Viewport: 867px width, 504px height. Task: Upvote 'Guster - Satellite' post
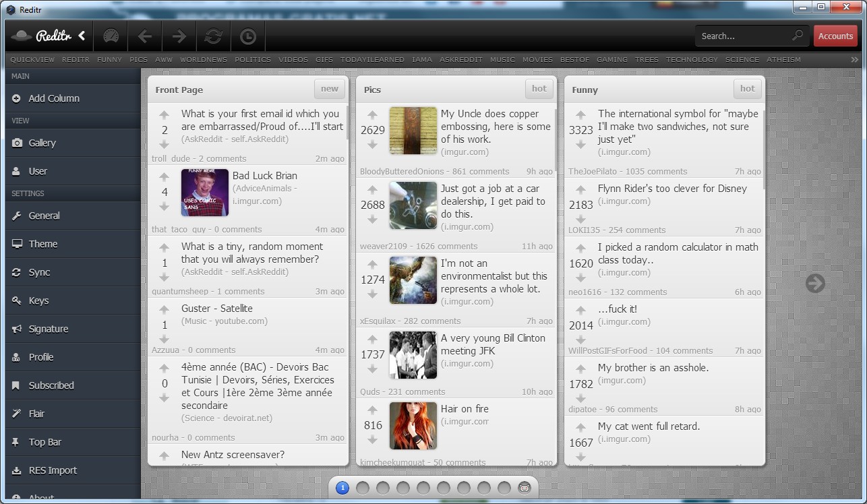coord(164,309)
